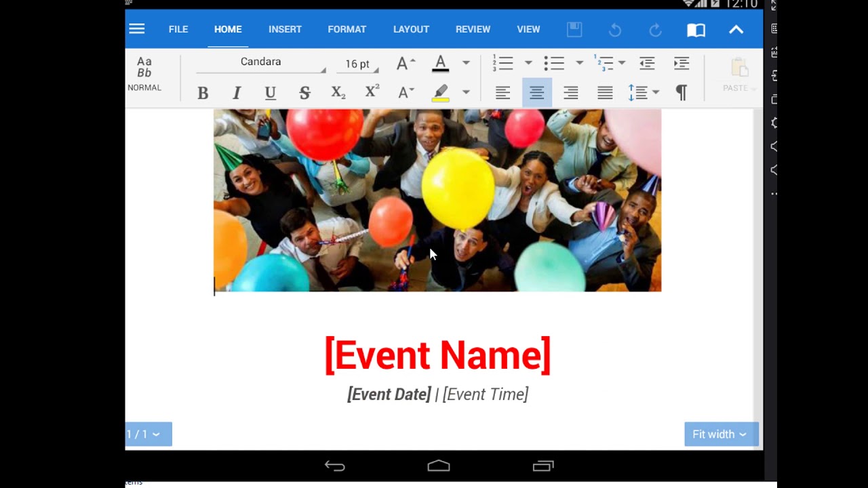Screen dimensions: 868x488
Task: Toggle strikethrough formatting
Action: coord(304,93)
